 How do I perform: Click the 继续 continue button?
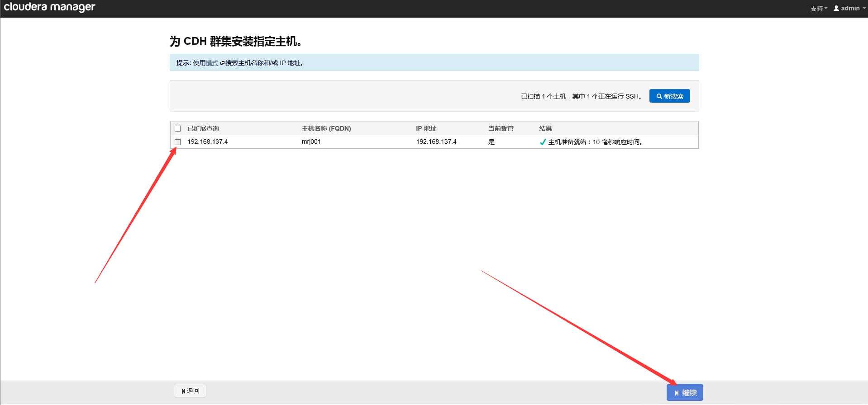point(685,392)
